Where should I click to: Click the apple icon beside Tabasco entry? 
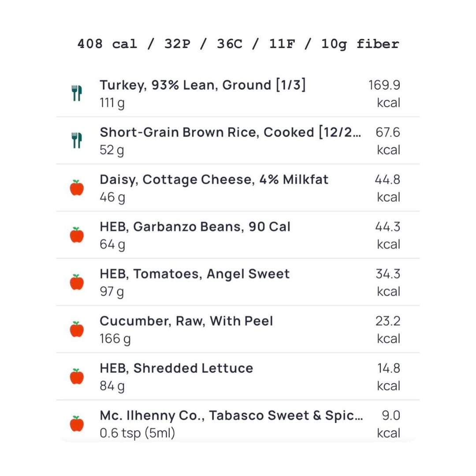click(77, 424)
